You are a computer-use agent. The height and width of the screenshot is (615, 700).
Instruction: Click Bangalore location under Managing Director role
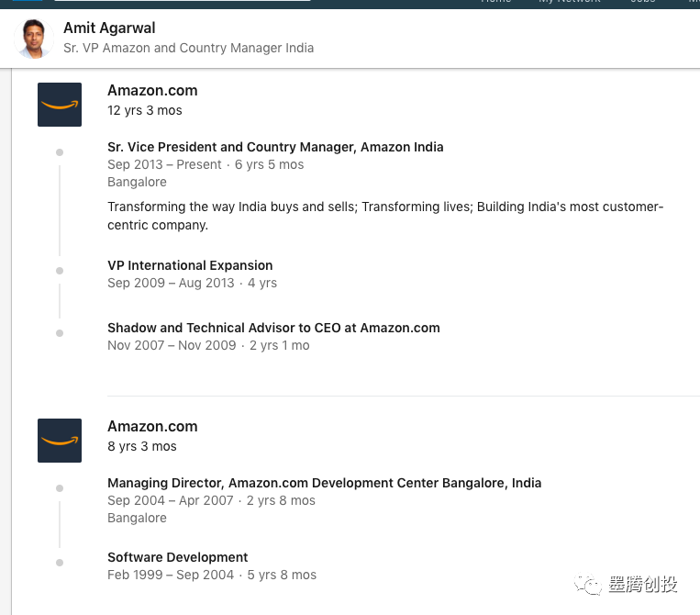[137, 518]
